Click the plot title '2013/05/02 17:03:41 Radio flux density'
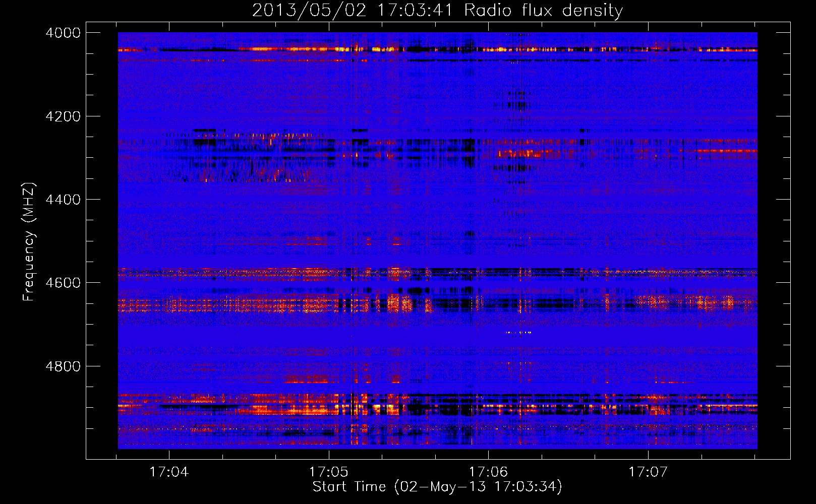This screenshot has height=504, width=816. tap(437, 11)
